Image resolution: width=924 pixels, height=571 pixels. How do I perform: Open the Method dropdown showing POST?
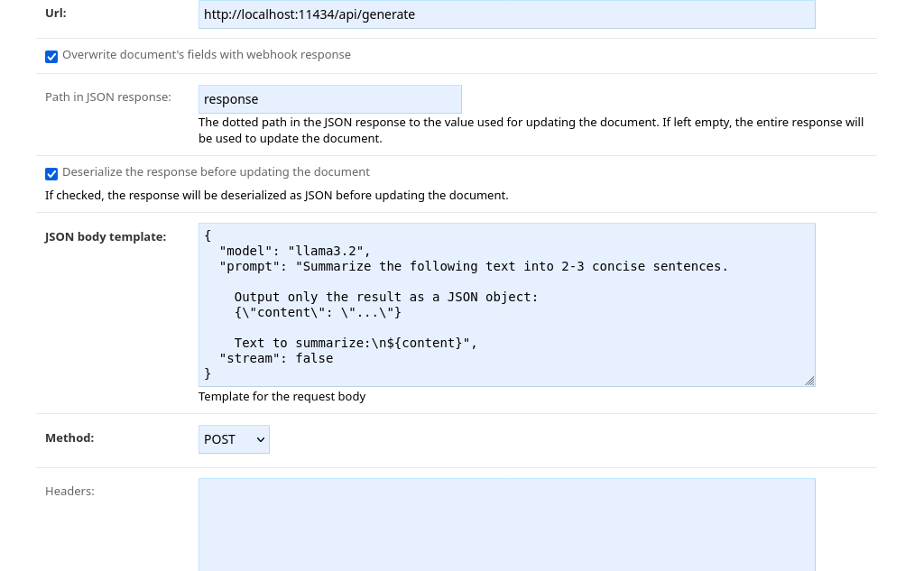point(234,439)
